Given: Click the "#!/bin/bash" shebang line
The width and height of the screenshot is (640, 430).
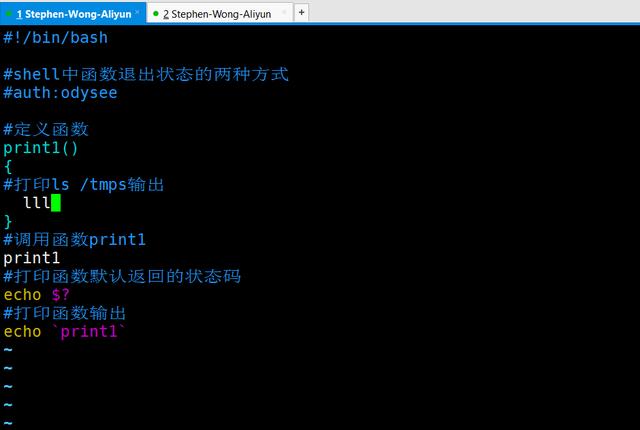Looking at the screenshot, I should [56, 38].
